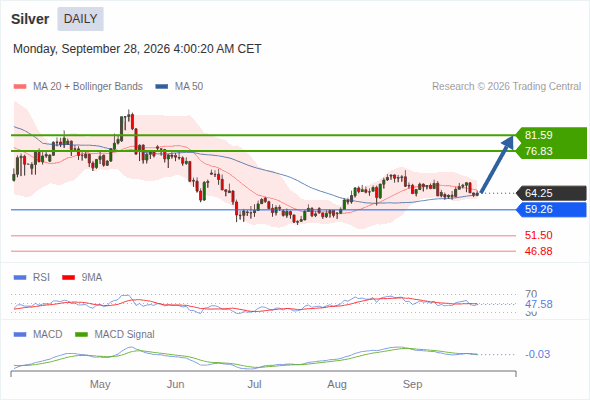Click the 46.88 support price label
This screenshot has height=400, width=590.
click(539, 251)
